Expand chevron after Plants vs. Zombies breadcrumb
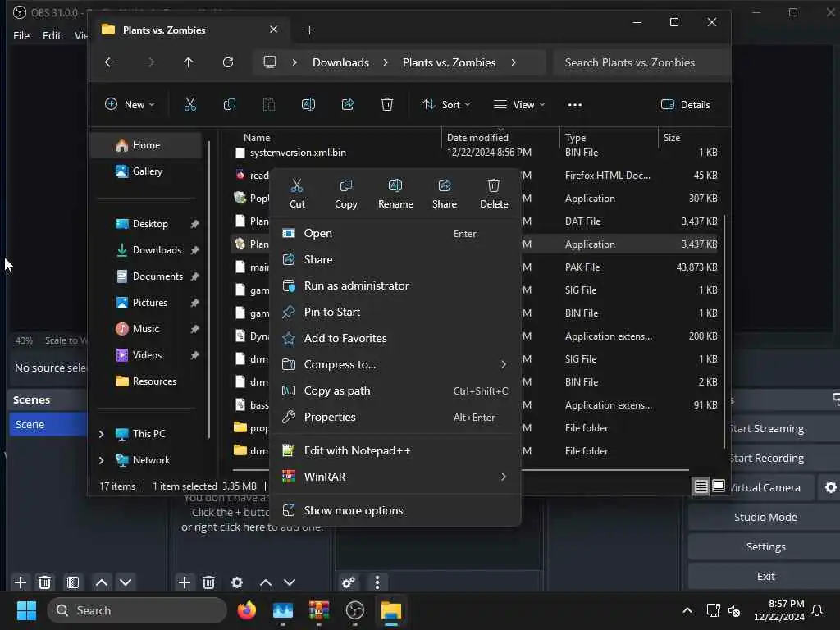This screenshot has height=630, width=840. (x=514, y=62)
